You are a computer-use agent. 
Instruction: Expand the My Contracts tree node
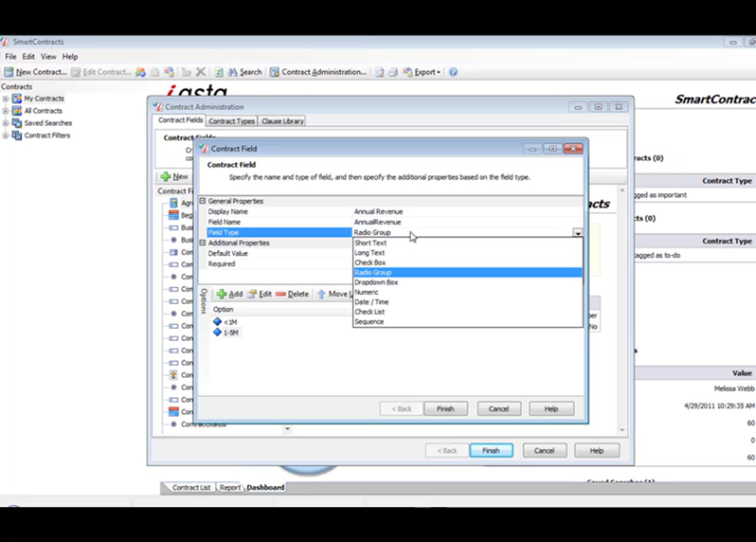(5, 99)
